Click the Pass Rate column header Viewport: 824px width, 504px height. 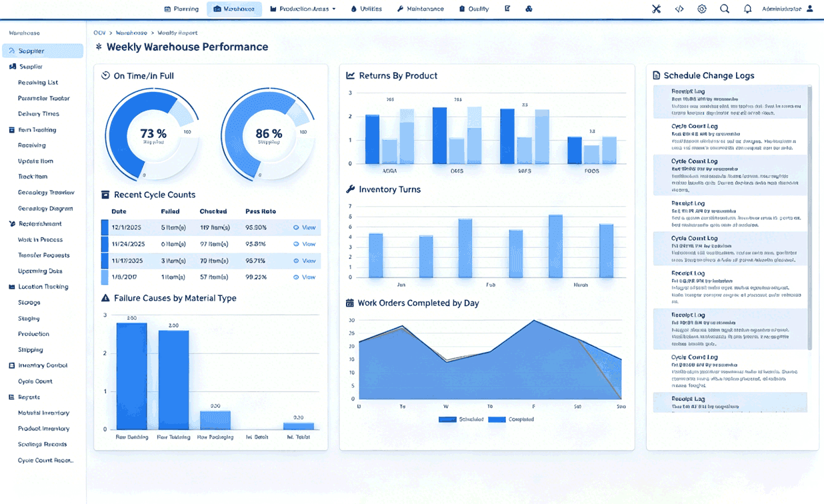click(x=261, y=211)
